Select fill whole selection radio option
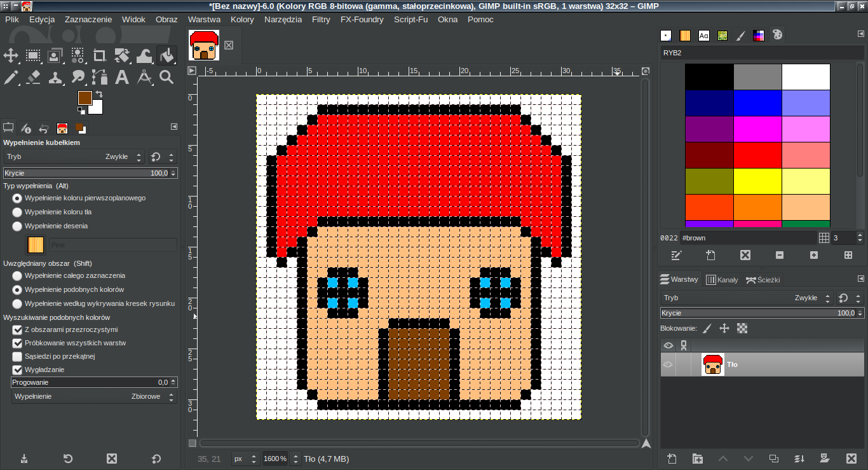This screenshot has height=470, width=868. (17, 276)
